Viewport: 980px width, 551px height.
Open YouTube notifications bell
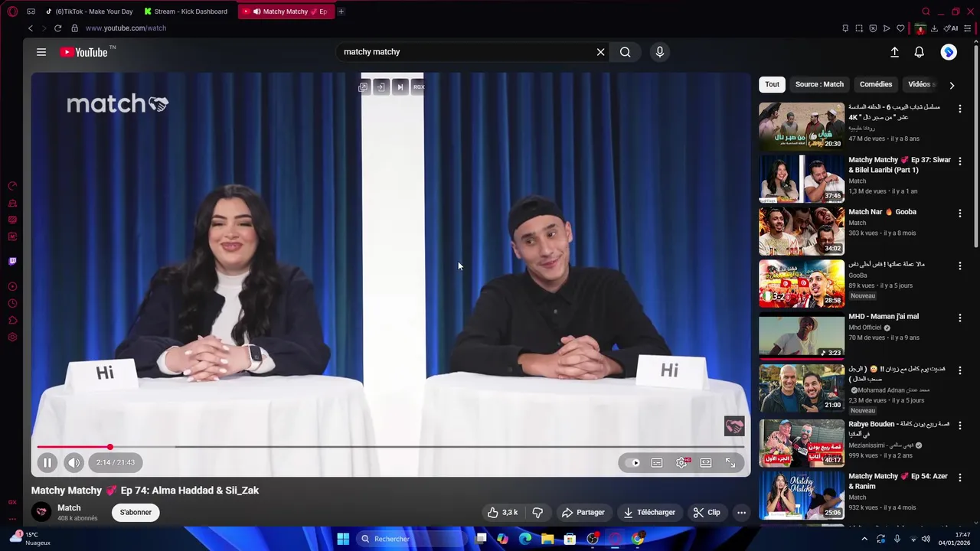(x=920, y=52)
